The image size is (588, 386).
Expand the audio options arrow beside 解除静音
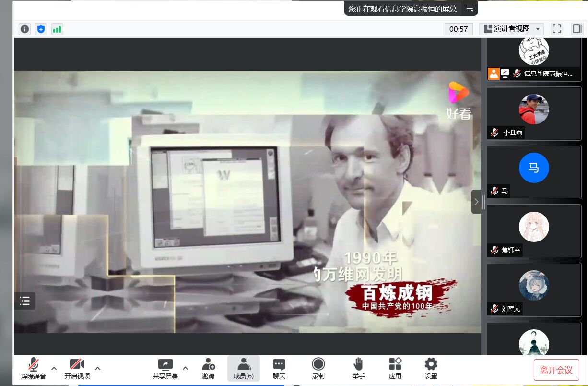[x=54, y=369]
